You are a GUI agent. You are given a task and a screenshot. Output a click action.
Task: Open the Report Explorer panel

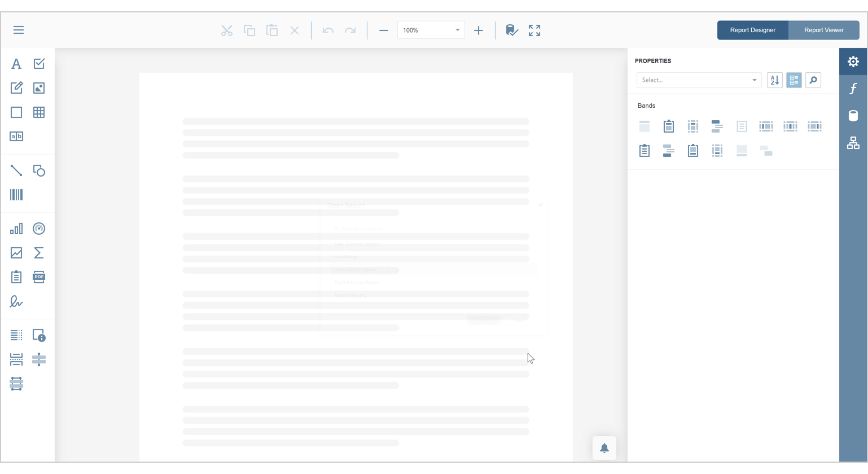point(853,142)
